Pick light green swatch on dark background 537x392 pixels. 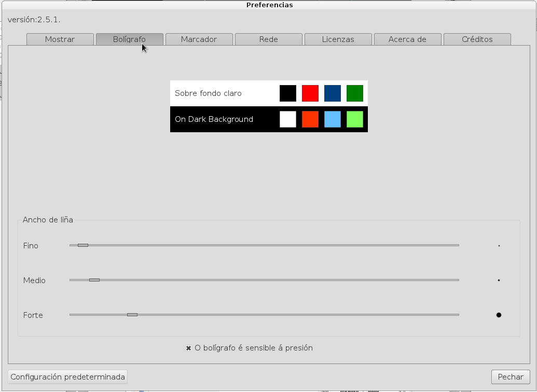tap(355, 119)
